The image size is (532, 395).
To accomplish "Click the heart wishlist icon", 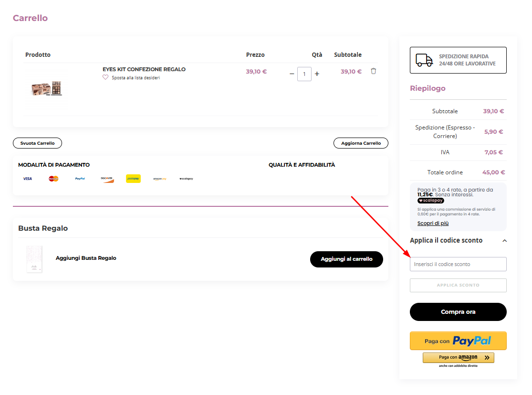I will 105,77.
